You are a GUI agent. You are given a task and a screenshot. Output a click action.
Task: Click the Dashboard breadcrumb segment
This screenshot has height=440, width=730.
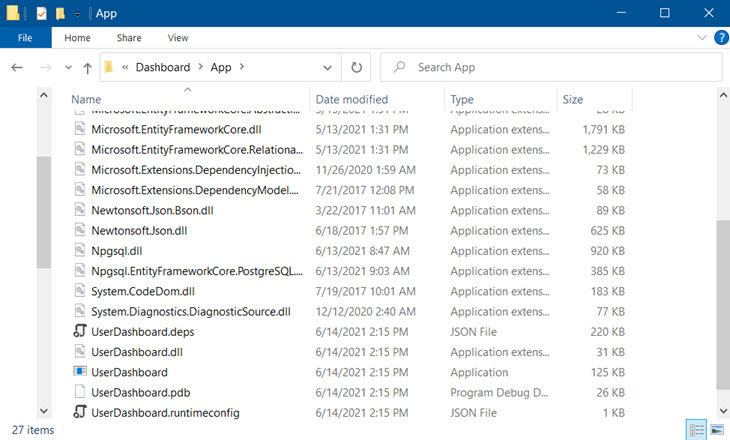click(x=163, y=67)
